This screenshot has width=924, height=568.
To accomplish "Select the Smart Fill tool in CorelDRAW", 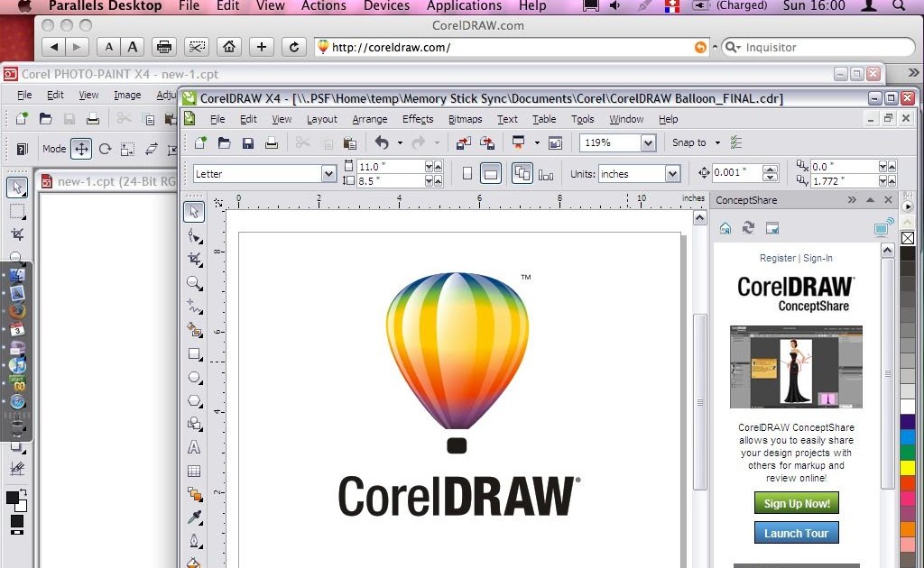I will tap(194, 330).
